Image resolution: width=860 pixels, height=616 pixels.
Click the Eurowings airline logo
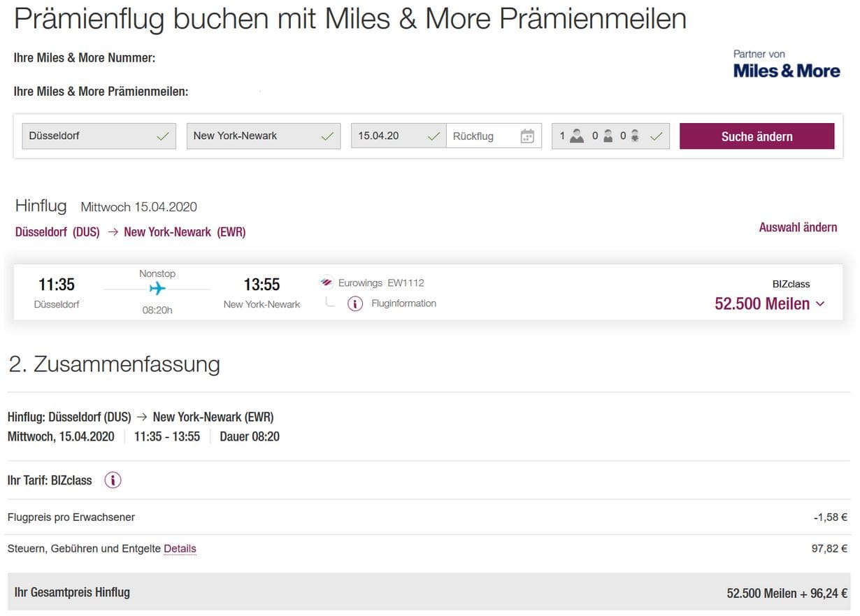[x=326, y=283]
